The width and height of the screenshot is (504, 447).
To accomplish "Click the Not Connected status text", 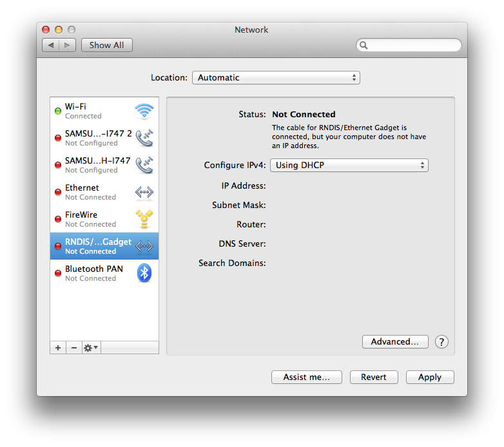I will 304,114.
